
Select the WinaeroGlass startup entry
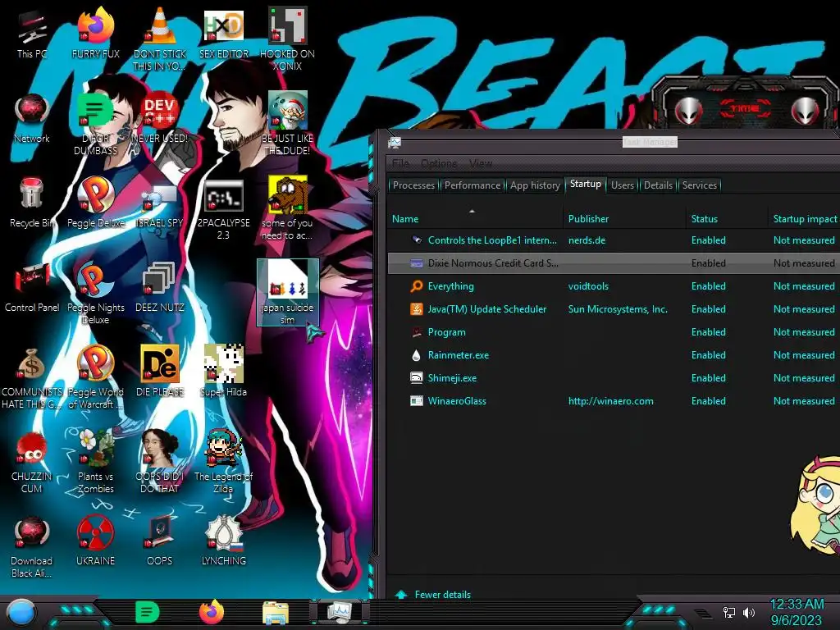coord(614,401)
